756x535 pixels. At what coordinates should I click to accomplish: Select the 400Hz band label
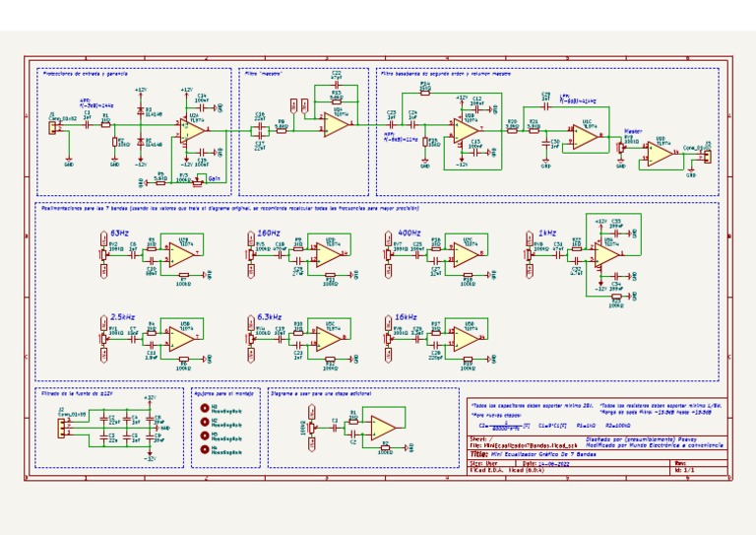click(409, 233)
